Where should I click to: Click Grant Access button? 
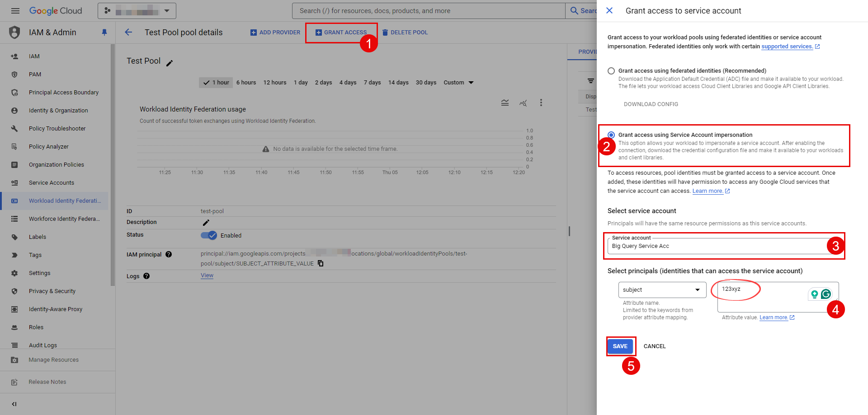point(341,33)
